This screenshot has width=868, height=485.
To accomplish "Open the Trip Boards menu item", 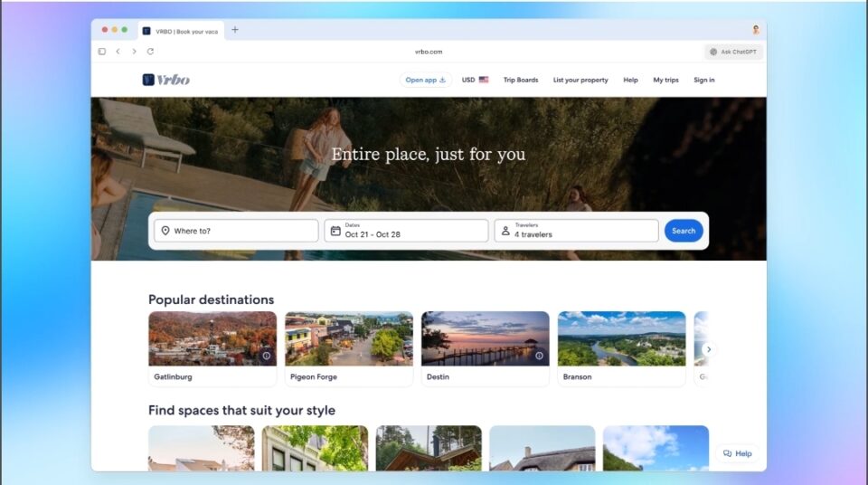I will pos(521,80).
